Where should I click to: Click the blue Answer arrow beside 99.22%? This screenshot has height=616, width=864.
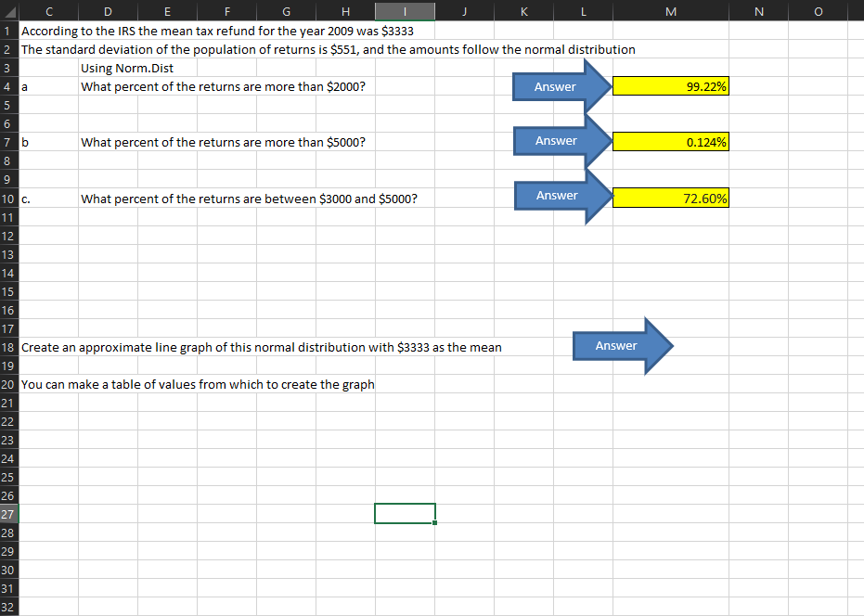(x=554, y=86)
